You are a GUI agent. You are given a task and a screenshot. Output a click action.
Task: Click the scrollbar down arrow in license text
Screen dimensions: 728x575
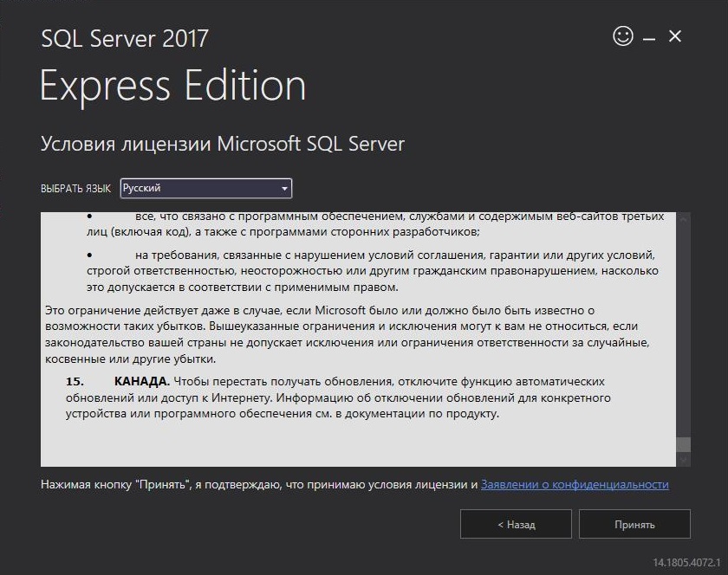[x=683, y=460]
